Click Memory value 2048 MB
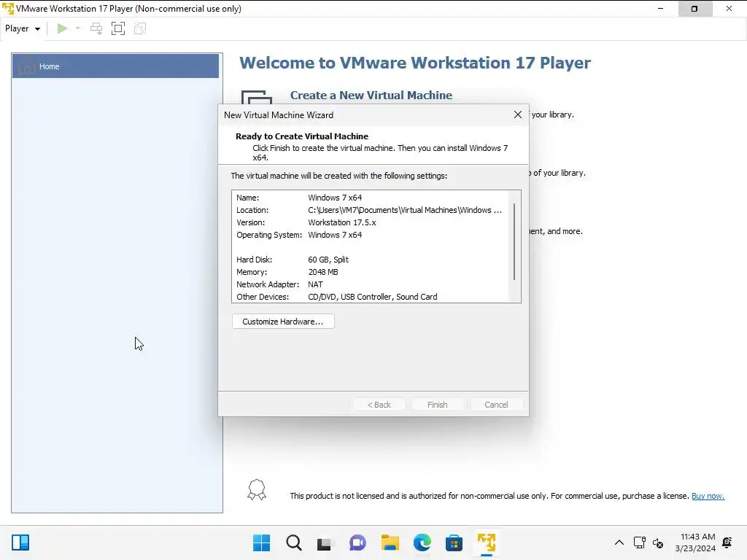The image size is (747, 560). (x=322, y=272)
